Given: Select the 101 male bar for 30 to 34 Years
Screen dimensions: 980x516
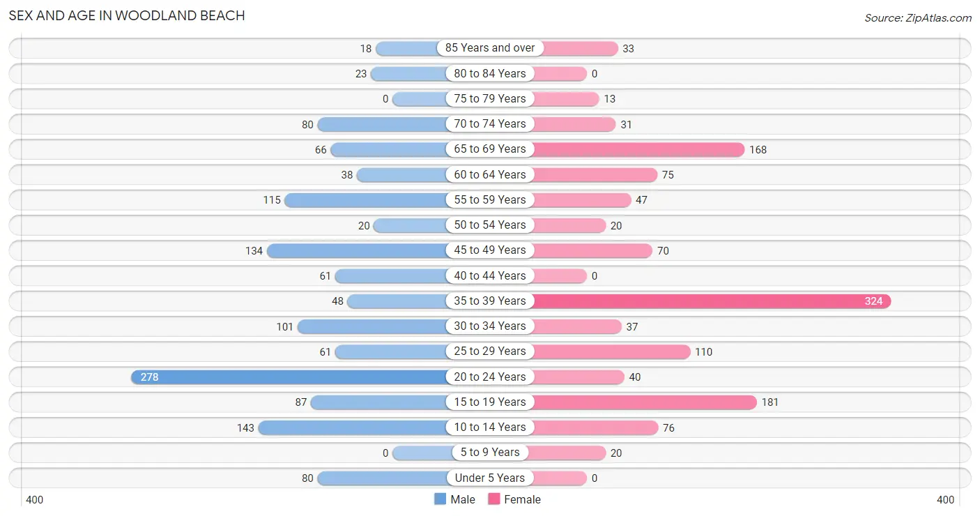Looking at the screenshot, I should tap(374, 326).
